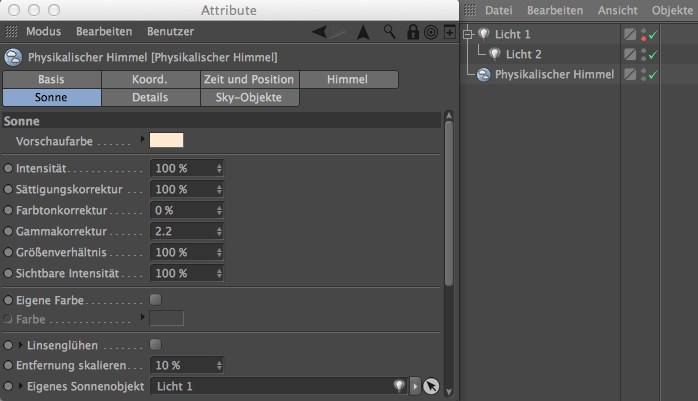
Task: Click the Vorschaufarbe color swatch
Action: [x=167, y=141]
